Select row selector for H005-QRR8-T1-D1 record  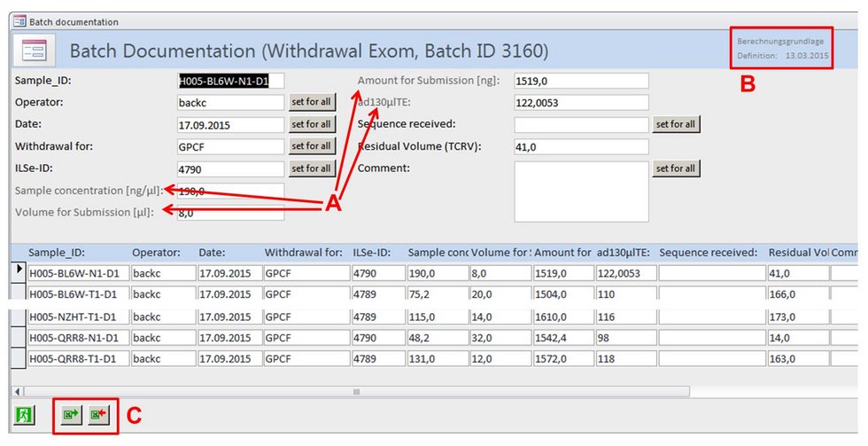pos(19,358)
